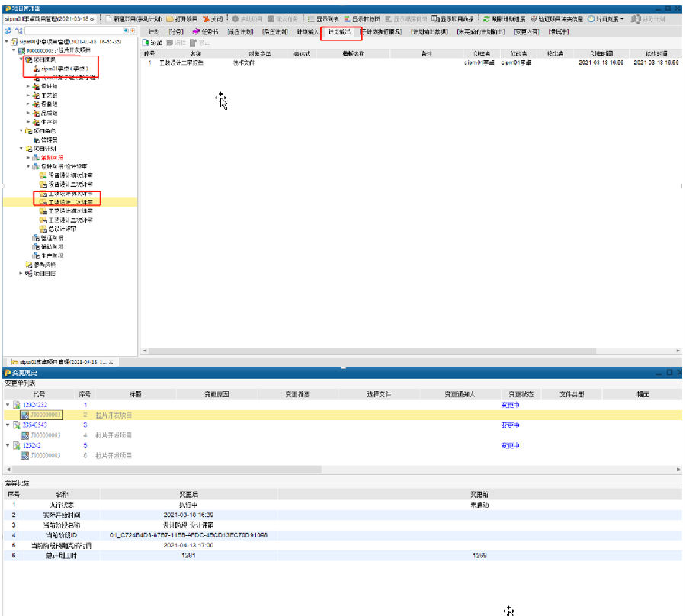
Task: Expand the 设计组 tree node
Action: click(x=28, y=86)
